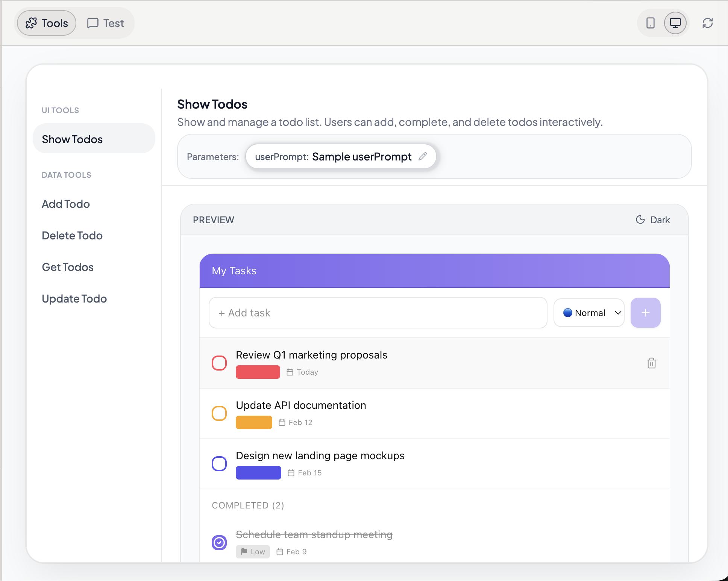728x581 pixels.
Task: Select Add Todo data tool
Action: [x=66, y=204]
